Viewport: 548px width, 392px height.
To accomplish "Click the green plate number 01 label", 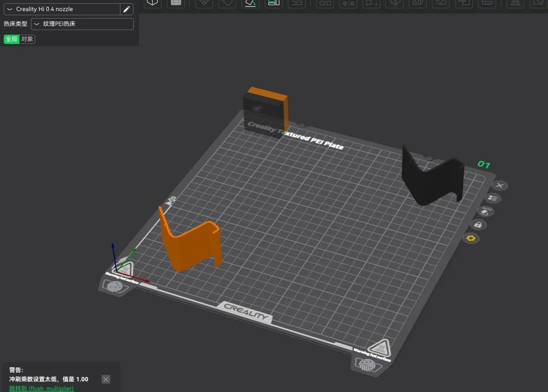I will 484,164.
